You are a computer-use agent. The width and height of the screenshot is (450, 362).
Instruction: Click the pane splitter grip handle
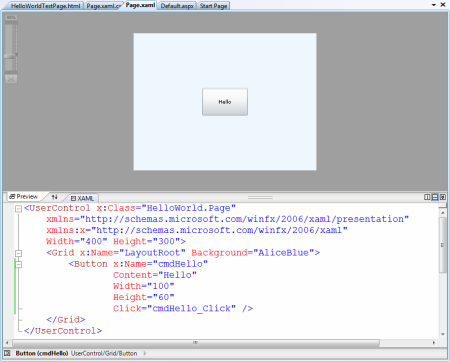point(260,197)
